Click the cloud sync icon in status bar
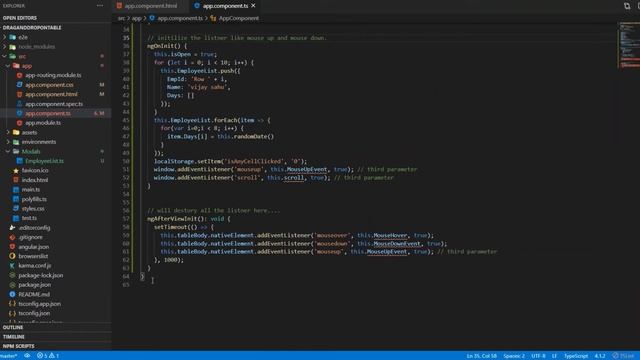The width and height of the screenshot is (640, 360). coord(27,356)
